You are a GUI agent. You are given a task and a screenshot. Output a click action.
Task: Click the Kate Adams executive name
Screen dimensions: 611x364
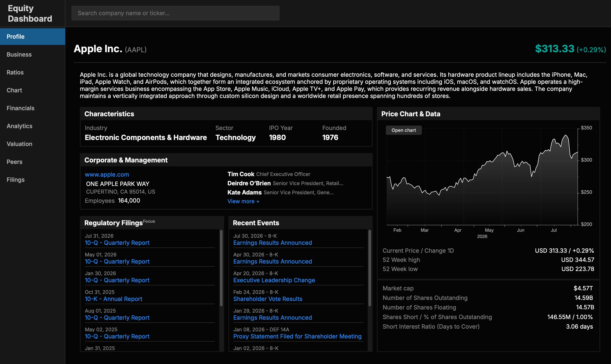244,193
